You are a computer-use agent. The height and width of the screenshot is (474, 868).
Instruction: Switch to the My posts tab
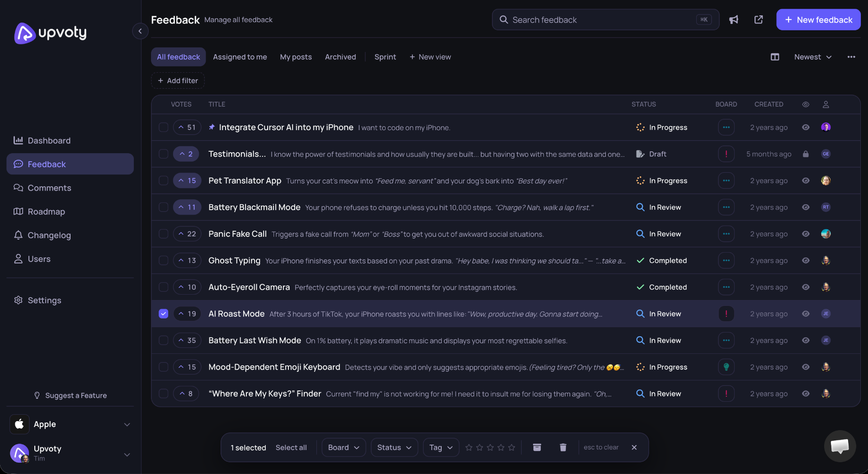pos(296,57)
